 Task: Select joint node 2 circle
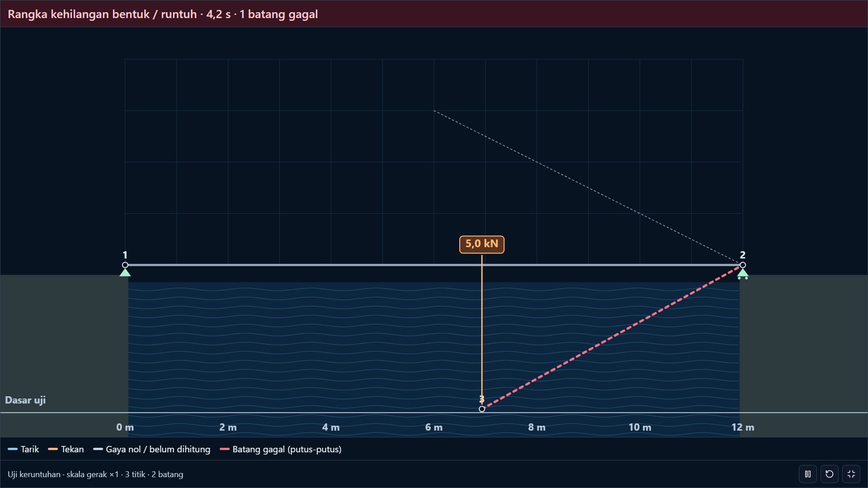tap(743, 265)
